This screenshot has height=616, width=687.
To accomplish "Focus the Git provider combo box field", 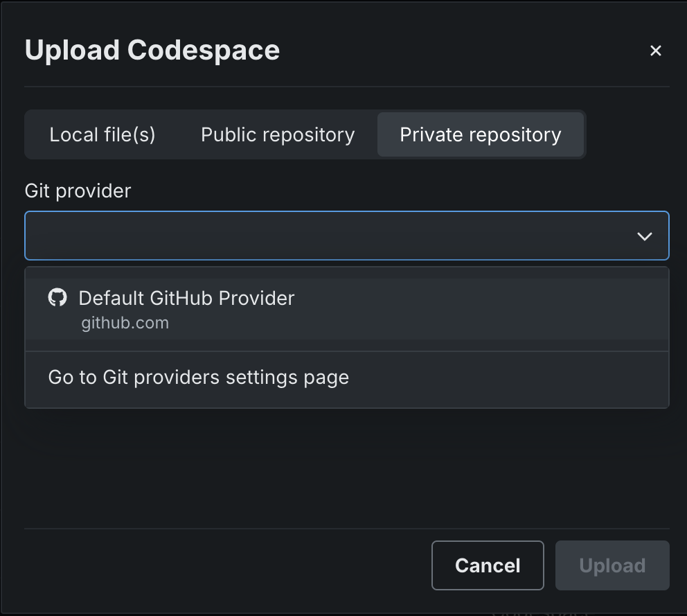I will [325, 236].
